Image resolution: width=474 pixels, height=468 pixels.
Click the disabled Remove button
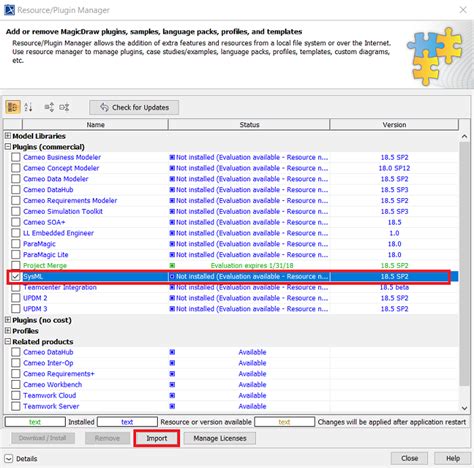[x=107, y=438]
